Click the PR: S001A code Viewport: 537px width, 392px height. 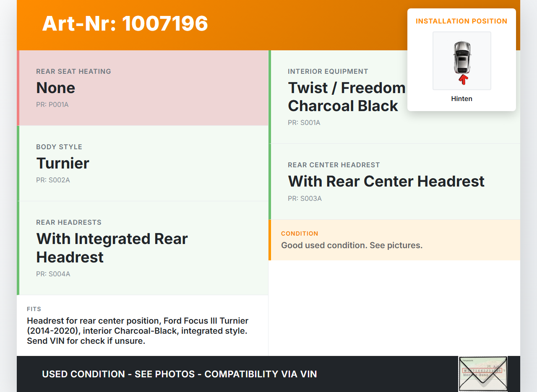304,123
